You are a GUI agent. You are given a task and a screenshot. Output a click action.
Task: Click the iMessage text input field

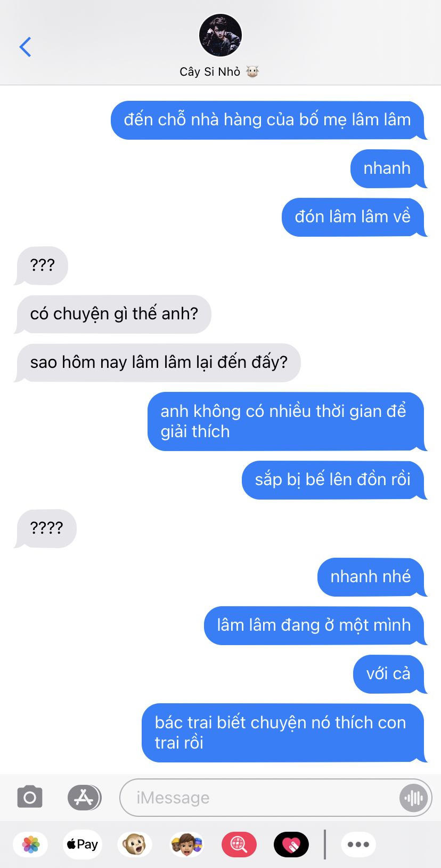tap(275, 798)
